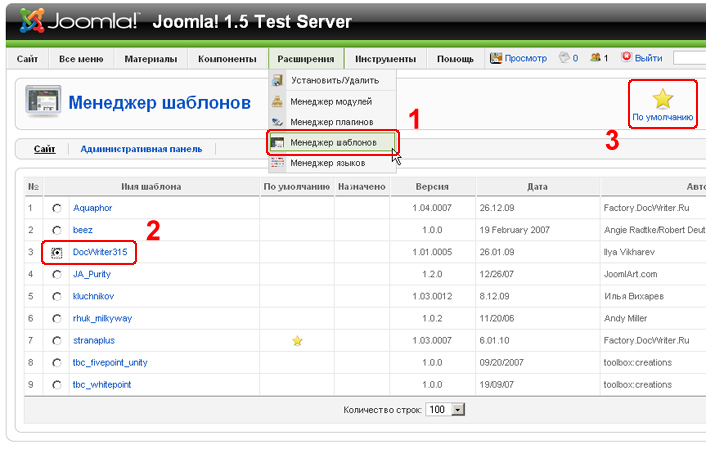Open the DocWriter315 template link
The width and height of the screenshot is (706, 449).
(100, 252)
